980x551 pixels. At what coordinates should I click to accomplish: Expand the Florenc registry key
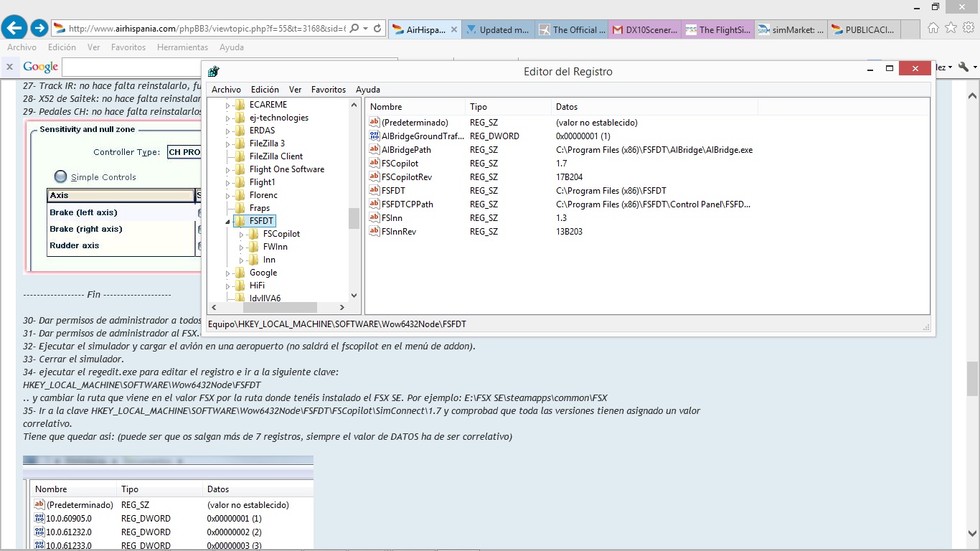(x=228, y=196)
